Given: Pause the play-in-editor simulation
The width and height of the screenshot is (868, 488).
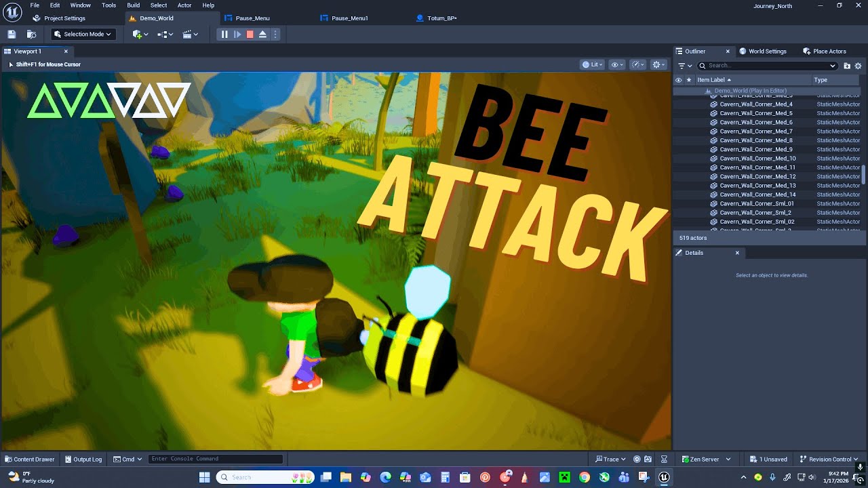Looking at the screenshot, I should 224,34.
